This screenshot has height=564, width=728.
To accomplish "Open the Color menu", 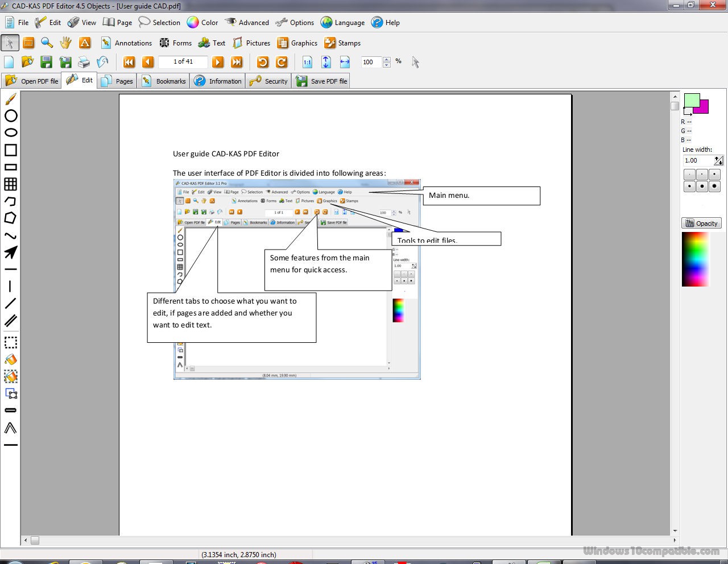I will (x=202, y=23).
